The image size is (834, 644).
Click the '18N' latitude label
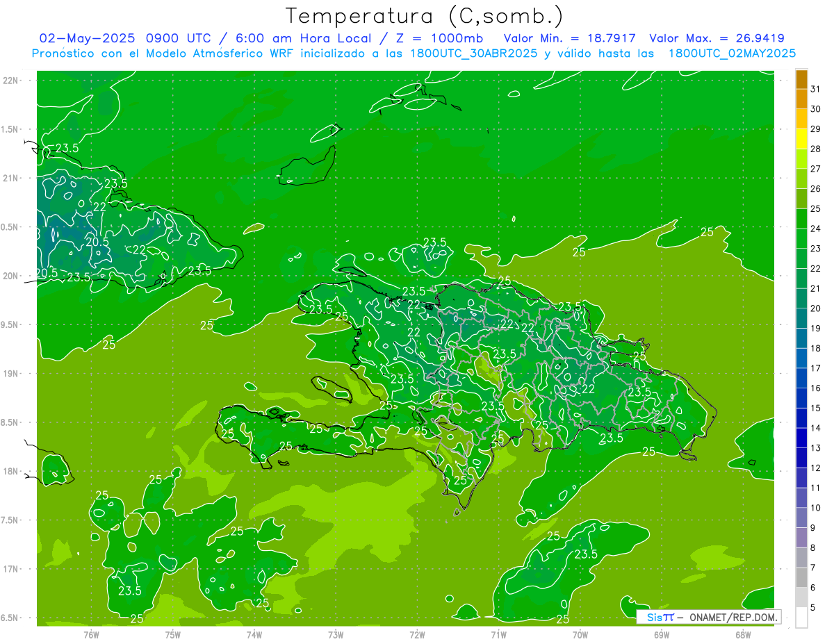[11, 471]
